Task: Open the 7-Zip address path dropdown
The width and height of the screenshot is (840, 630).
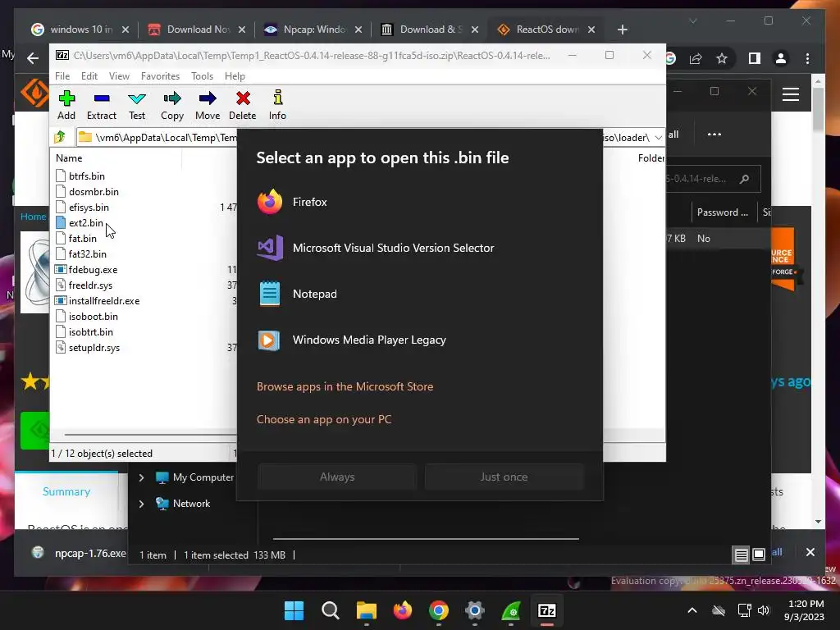Action: pos(659,138)
